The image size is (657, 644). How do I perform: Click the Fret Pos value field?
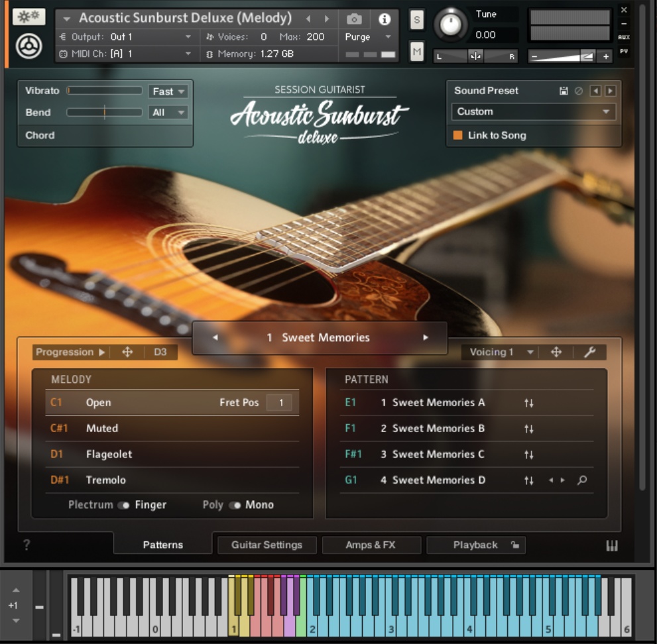pyautogui.click(x=280, y=403)
